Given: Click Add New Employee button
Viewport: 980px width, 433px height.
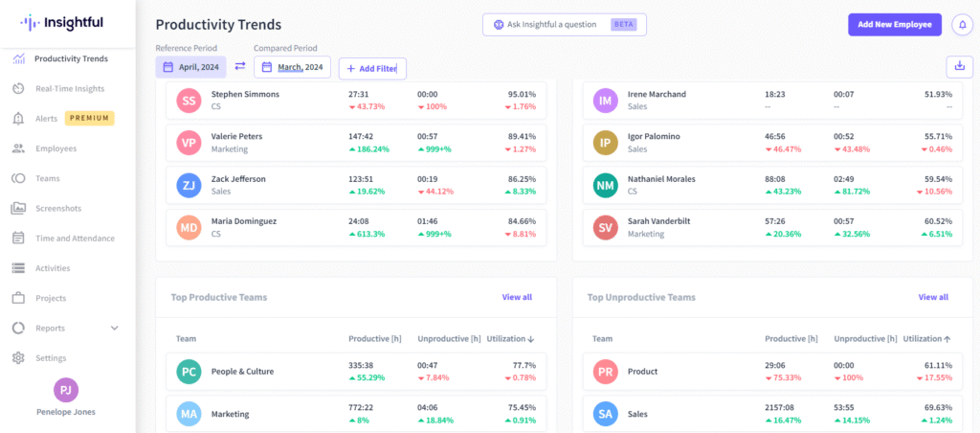Looking at the screenshot, I should click(894, 25).
